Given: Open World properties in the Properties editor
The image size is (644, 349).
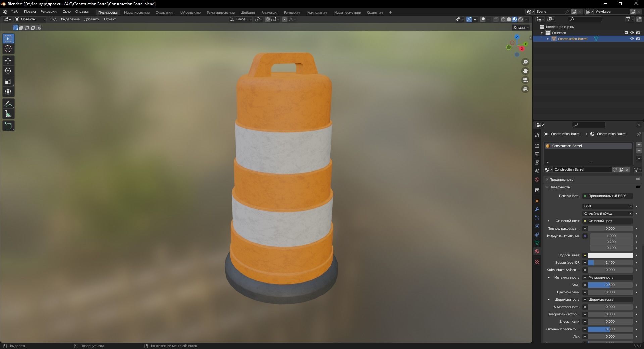Looking at the screenshot, I should [537, 180].
